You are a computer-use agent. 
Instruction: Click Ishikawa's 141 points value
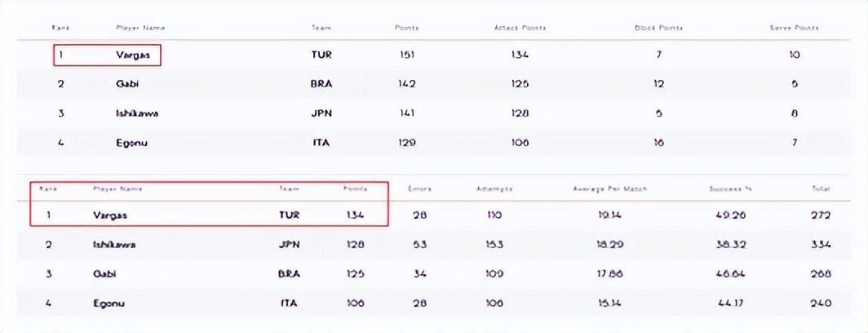click(x=406, y=113)
